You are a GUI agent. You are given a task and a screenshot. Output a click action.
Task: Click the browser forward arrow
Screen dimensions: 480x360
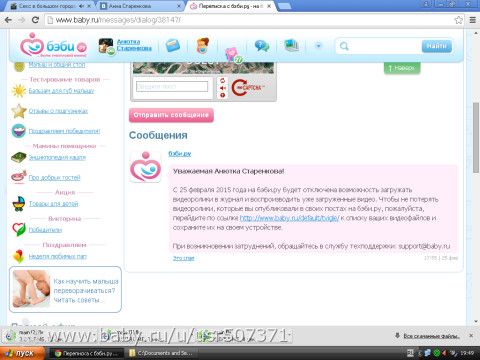tap(22, 20)
